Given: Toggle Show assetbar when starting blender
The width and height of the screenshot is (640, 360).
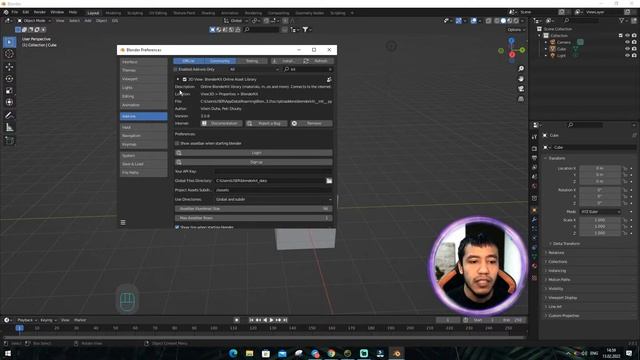Looking at the screenshot, I should pyautogui.click(x=177, y=143).
